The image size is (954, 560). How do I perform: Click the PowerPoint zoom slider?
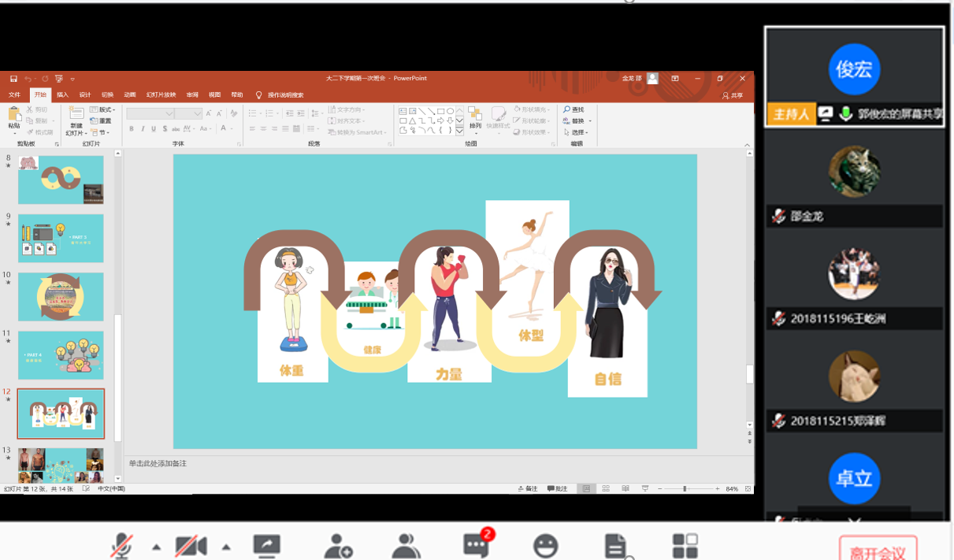pyautogui.click(x=685, y=489)
